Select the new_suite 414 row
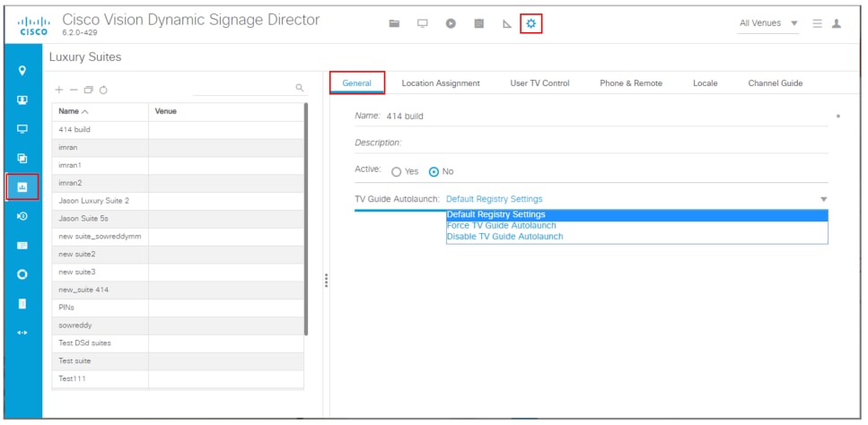Viewport: 868px width, 425px height. 178,291
